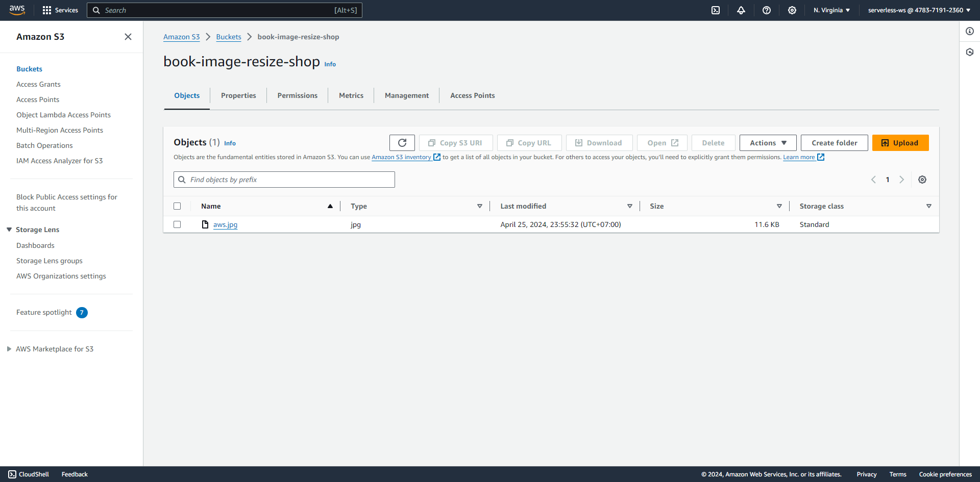Open Storage Lens Dashboards

click(35, 245)
